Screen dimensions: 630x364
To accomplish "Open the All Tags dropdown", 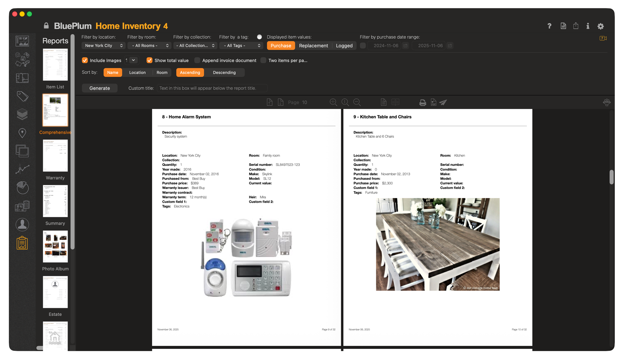I will pos(241,45).
